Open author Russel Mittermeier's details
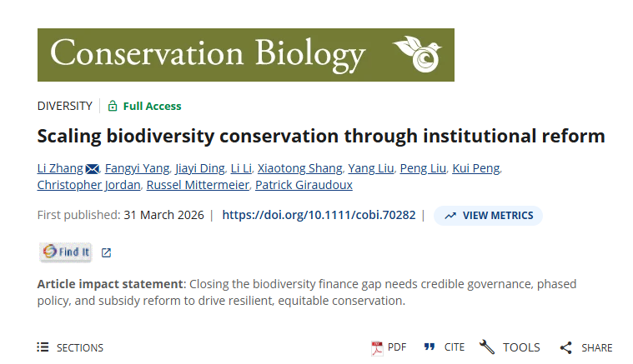Screen dimensions: 633x364 click(198, 185)
